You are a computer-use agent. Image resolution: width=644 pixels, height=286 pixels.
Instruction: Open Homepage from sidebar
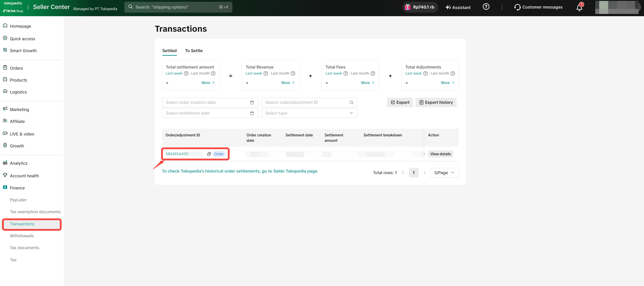coord(20,26)
